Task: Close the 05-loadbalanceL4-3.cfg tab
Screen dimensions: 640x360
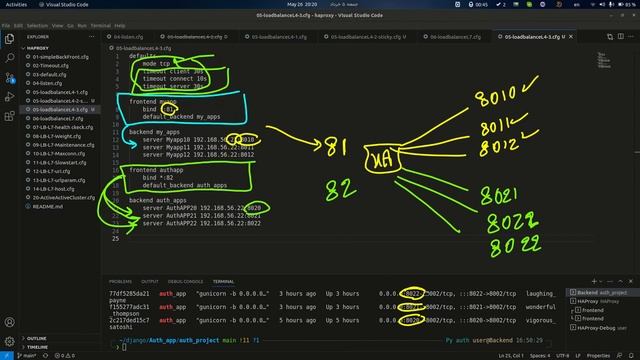Action: (x=571, y=37)
